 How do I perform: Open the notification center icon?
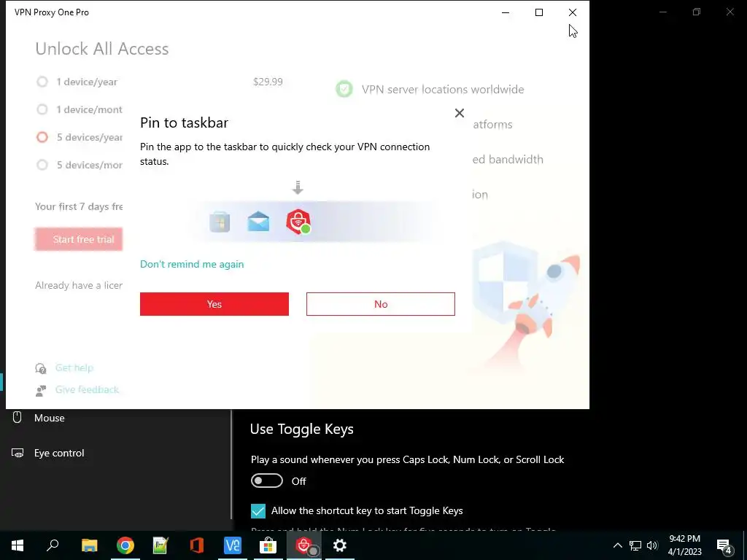coord(724,545)
